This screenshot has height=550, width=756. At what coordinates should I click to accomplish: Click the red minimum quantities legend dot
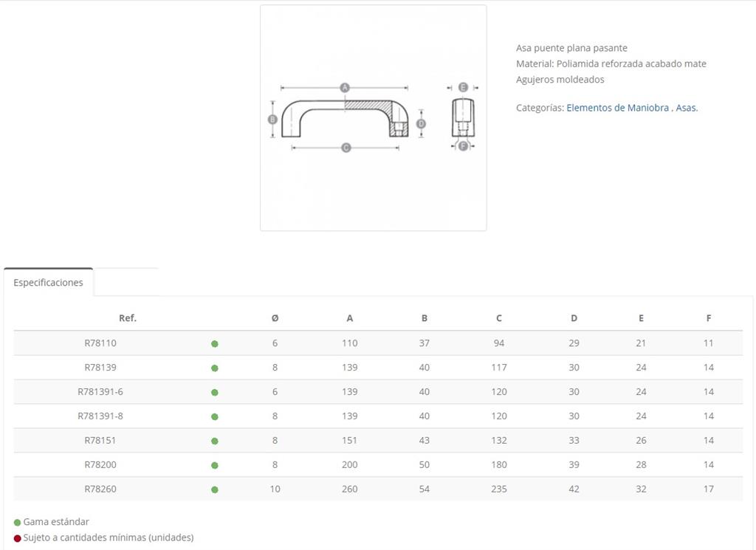point(18,538)
